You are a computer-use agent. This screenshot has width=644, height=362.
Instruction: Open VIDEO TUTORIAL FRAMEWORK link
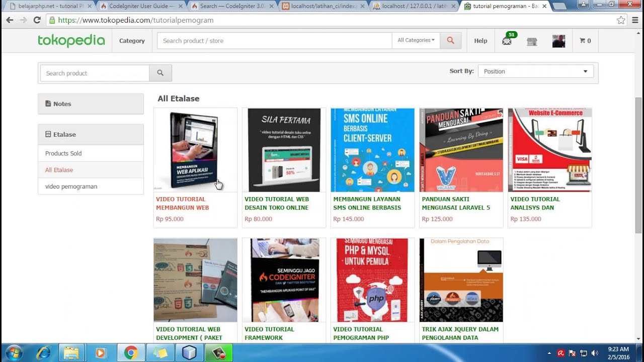click(x=269, y=333)
